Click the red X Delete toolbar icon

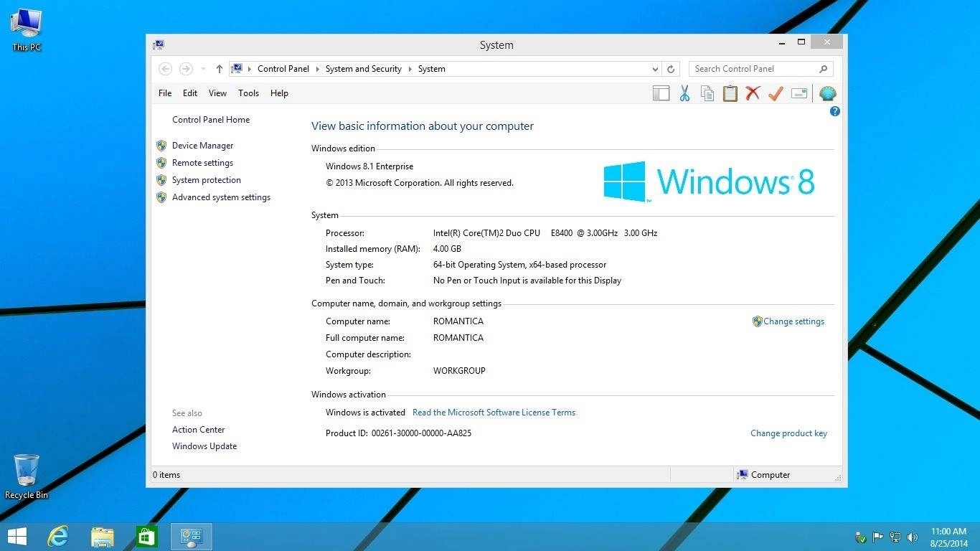[x=753, y=93]
